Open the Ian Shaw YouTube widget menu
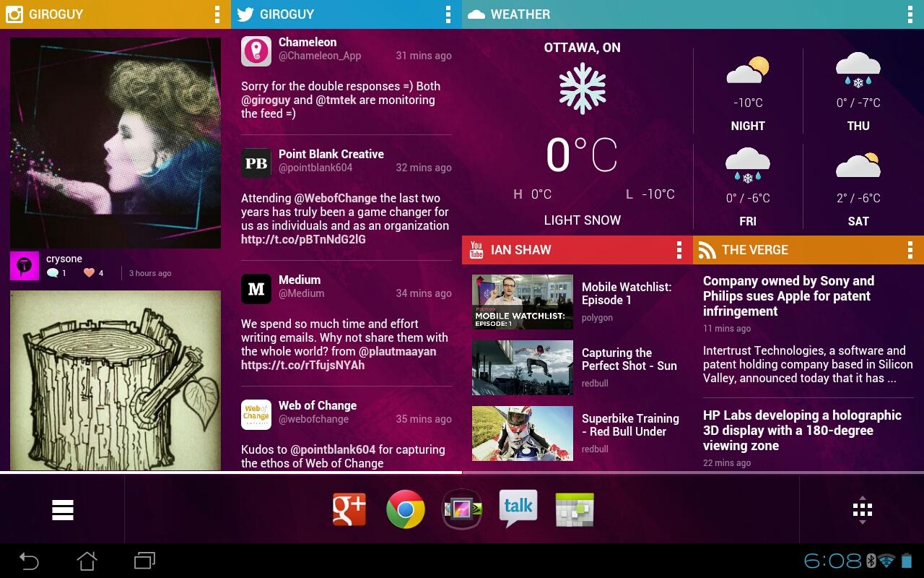 pyautogui.click(x=679, y=250)
